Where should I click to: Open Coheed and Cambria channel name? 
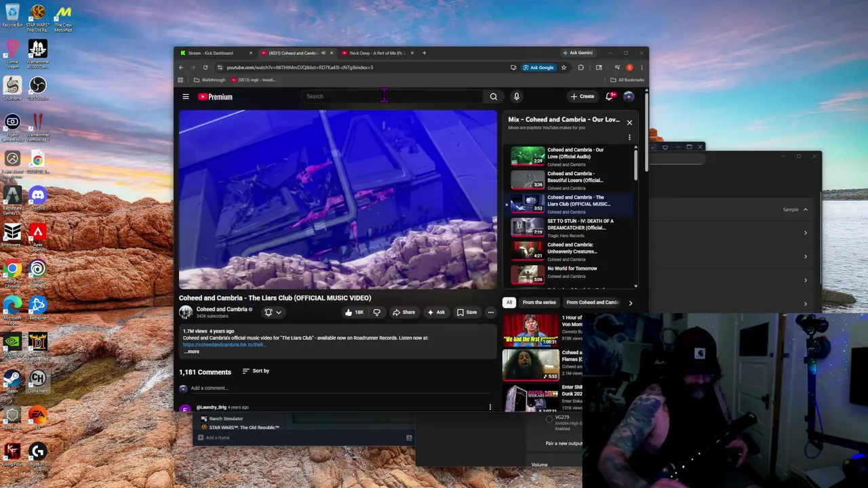[222, 309]
